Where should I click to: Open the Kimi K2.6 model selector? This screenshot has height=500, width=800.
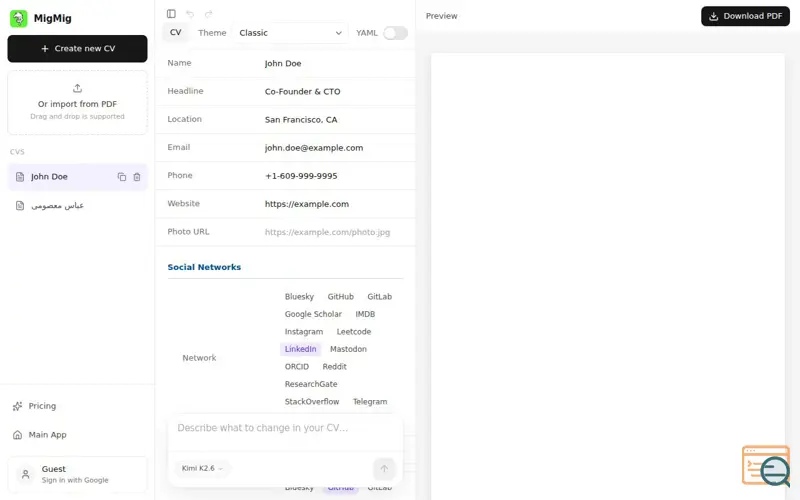202,468
